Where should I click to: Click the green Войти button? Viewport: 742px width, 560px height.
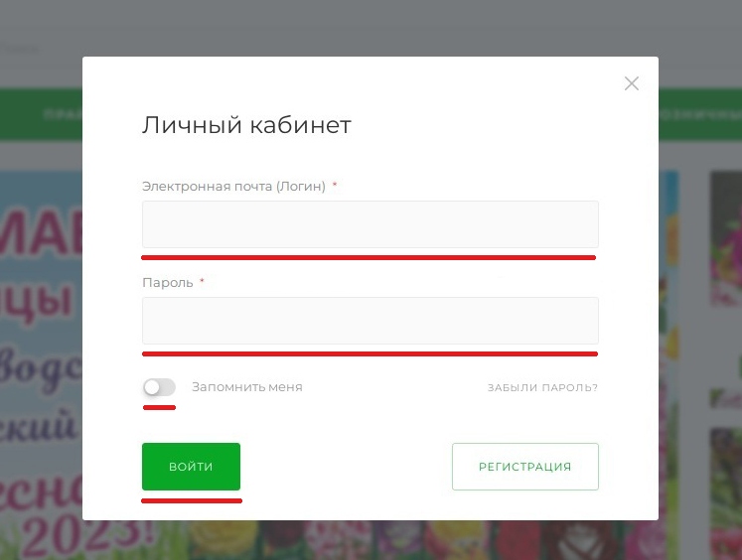coord(191,467)
